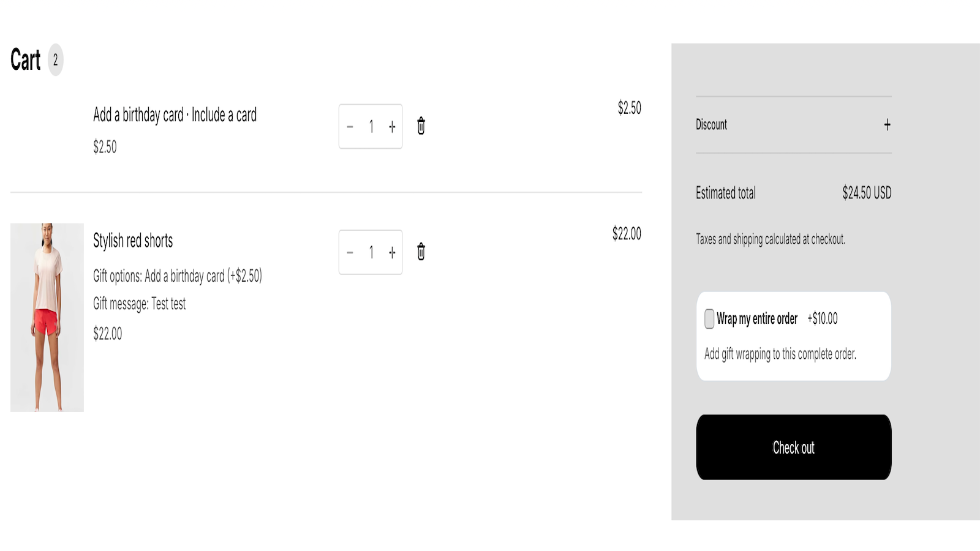Open the Stylish red shorts product link
This screenshot has width=980, height=551.
pyautogui.click(x=133, y=241)
